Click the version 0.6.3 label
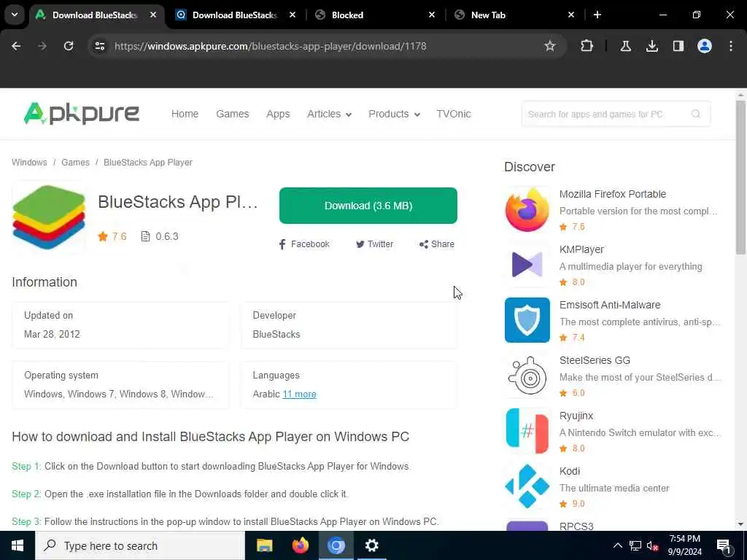The image size is (747, 560). tap(160, 236)
